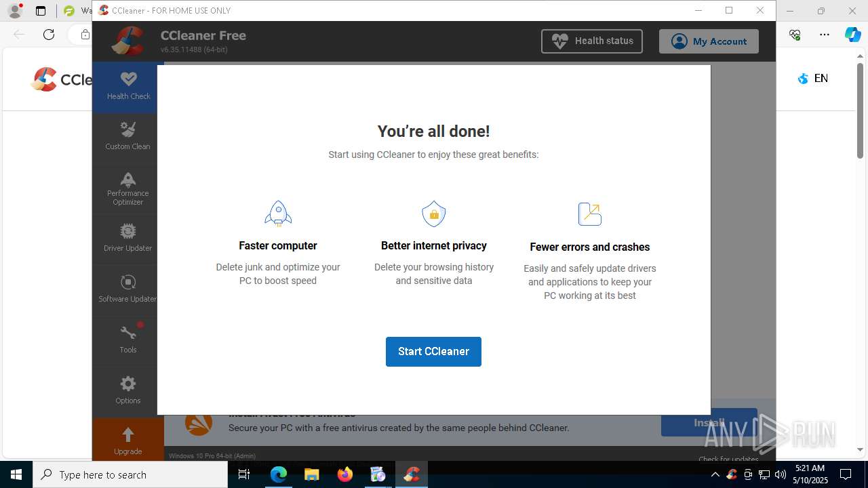The height and width of the screenshot is (488, 868).
Task: Click the Avast antivirus icon in the banner
Action: point(199,423)
